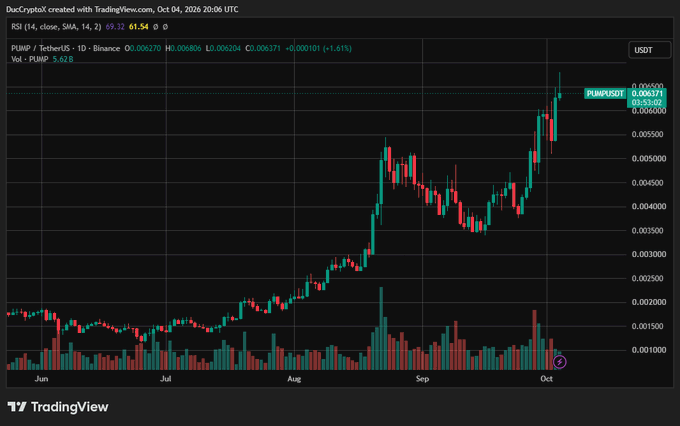680x426 pixels.
Task: Click the Jul label on time axis
Action: pos(166,379)
